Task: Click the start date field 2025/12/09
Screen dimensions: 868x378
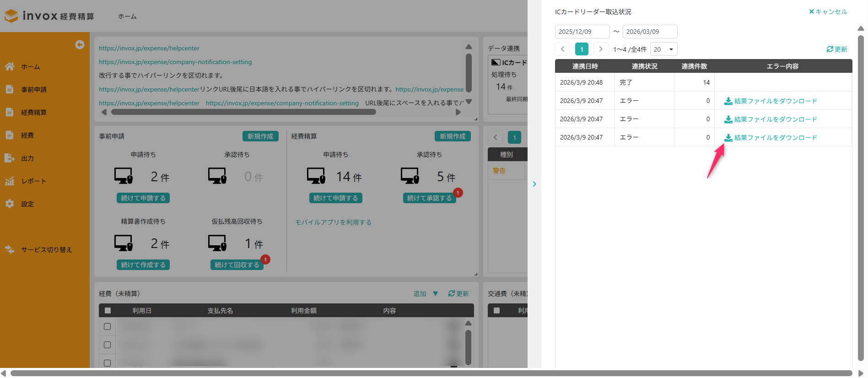Action: (582, 32)
